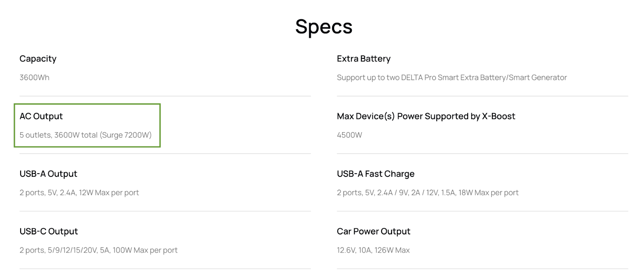The width and height of the screenshot is (644, 279).
Task: Select the USB-C Output heading
Action: click(x=49, y=231)
